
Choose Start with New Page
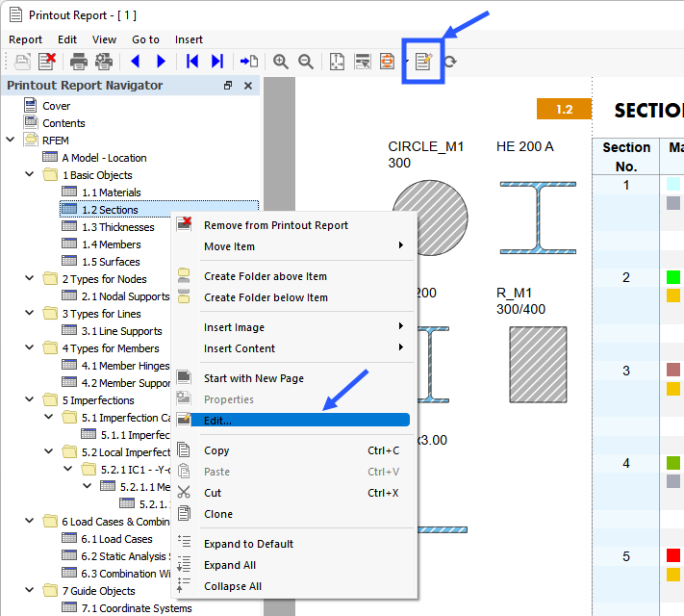tap(295, 378)
